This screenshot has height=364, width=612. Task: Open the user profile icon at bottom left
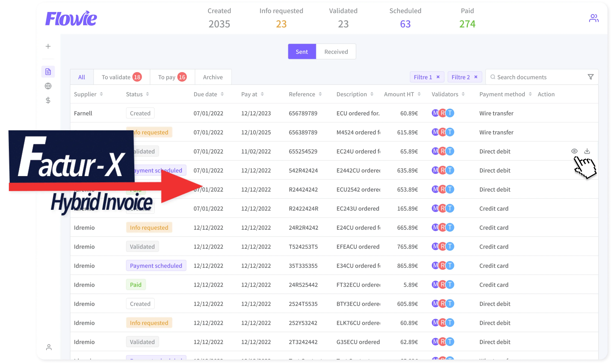pyautogui.click(x=49, y=347)
